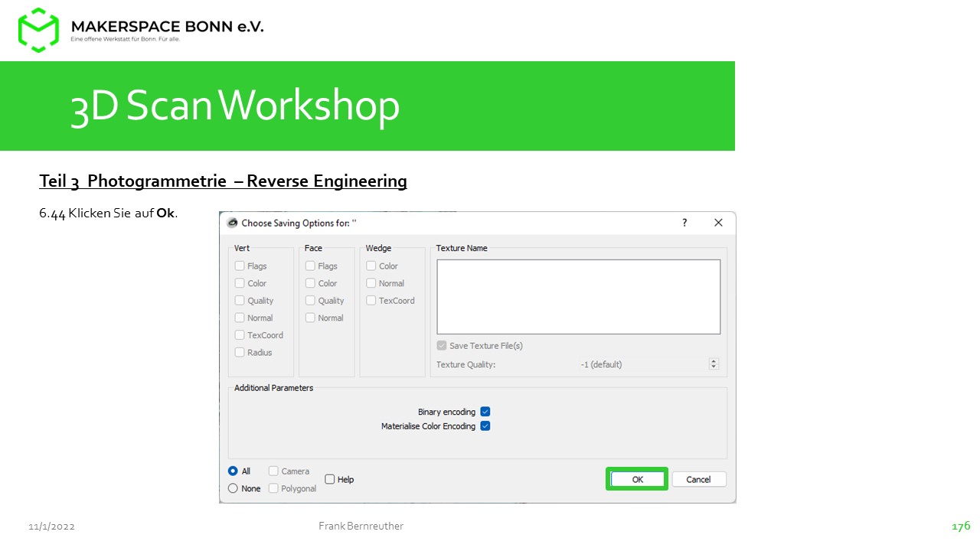Disable Materialise Color Encoding checkbox
980x551 pixels.
click(x=485, y=426)
